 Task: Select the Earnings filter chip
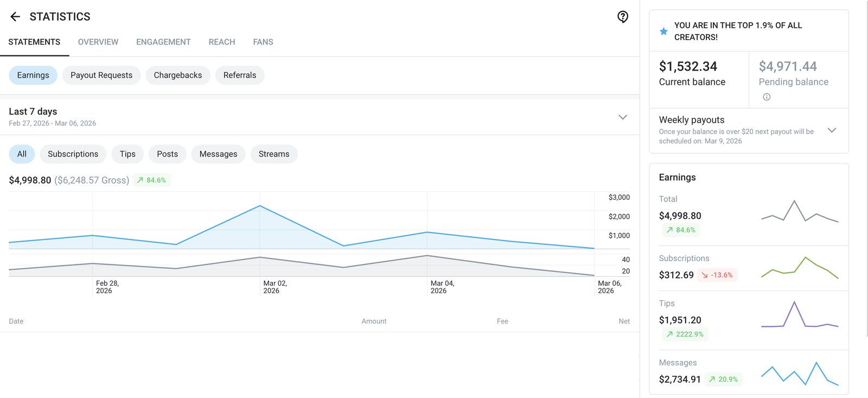pos(33,75)
